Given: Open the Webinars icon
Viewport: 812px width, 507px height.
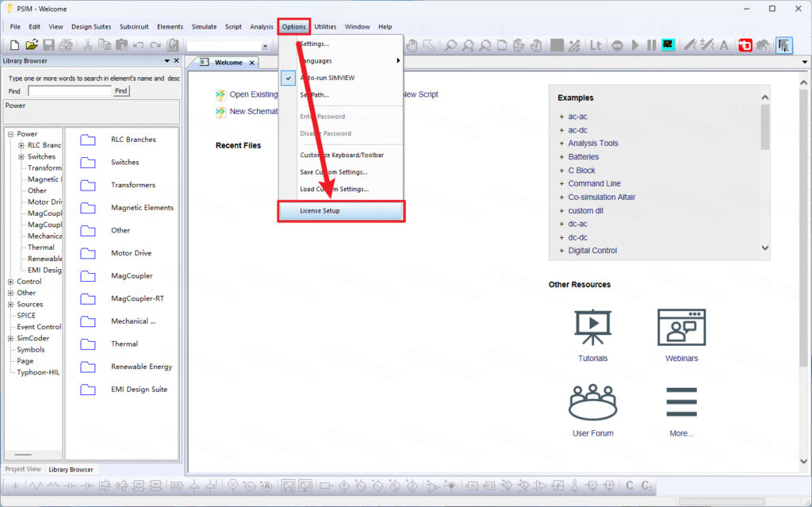Looking at the screenshot, I should [x=681, y=328].
